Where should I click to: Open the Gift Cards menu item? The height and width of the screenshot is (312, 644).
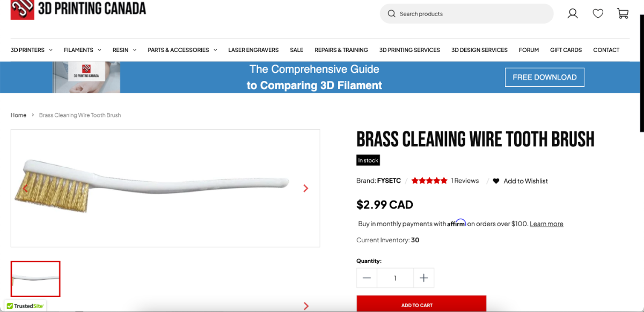click(x=566, y=50)
